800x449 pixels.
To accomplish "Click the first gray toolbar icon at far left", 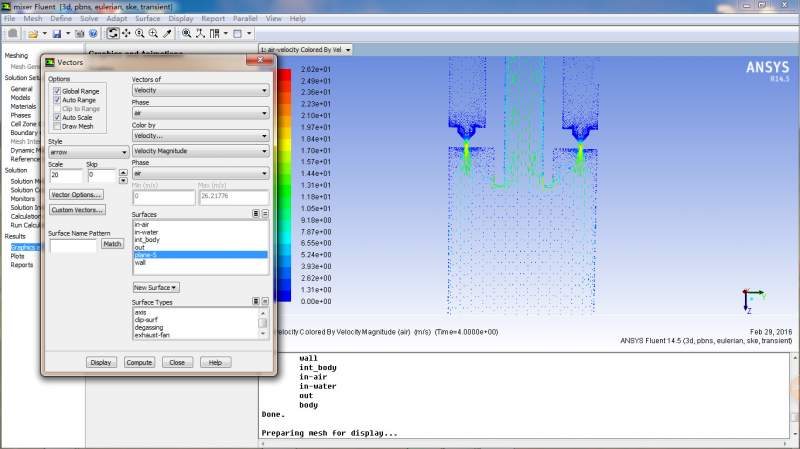I will [13, 34].
